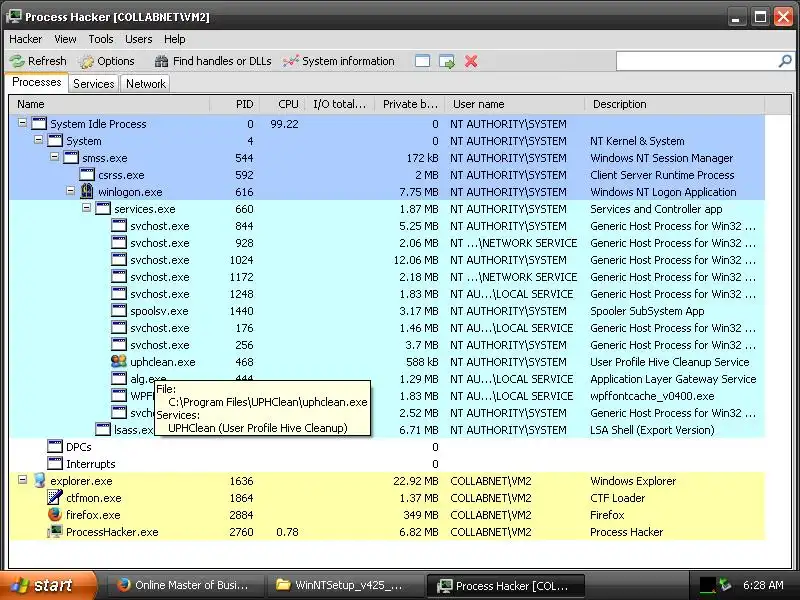Open the Tools menu

(x=101, y=39)
